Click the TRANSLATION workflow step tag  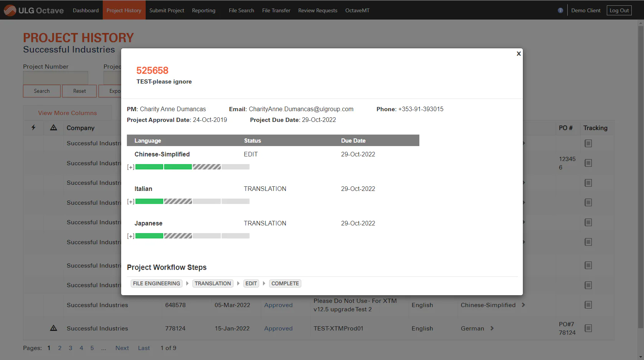[213, 283]
